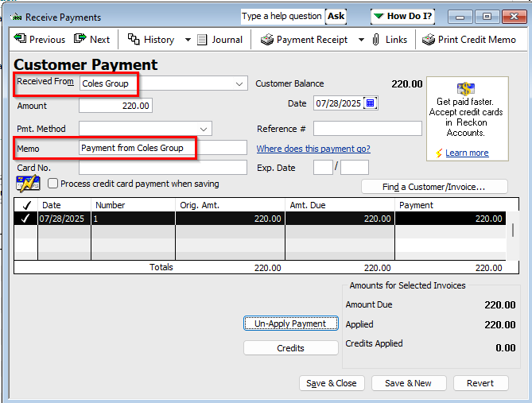
Task: Minimize the Receive Payments window
Action: click(x=460, y=17)
